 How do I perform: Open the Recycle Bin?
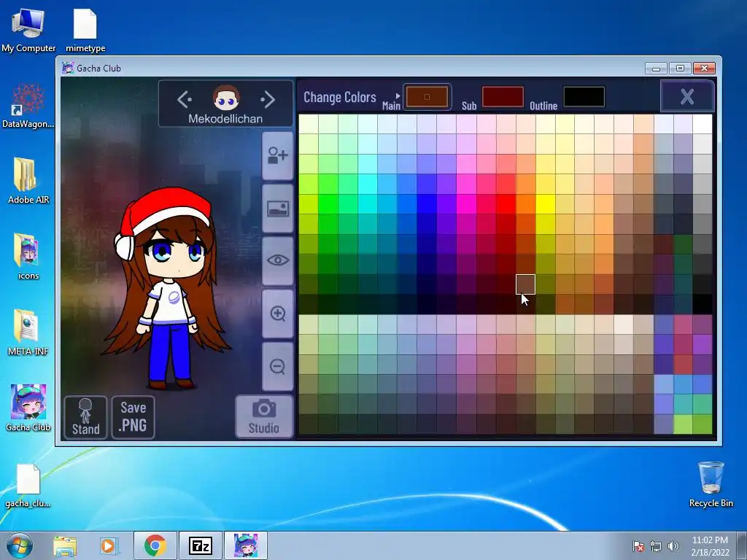[x=711, y=484]
